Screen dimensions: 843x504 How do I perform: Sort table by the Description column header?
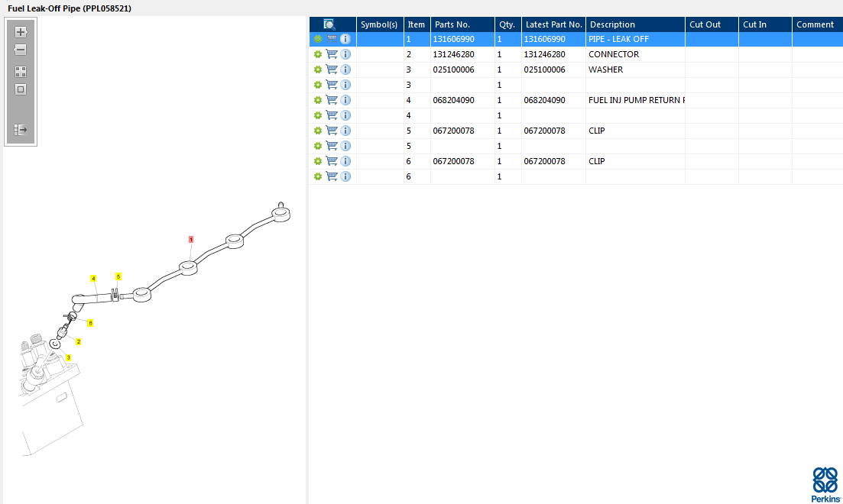coord(612,24)
